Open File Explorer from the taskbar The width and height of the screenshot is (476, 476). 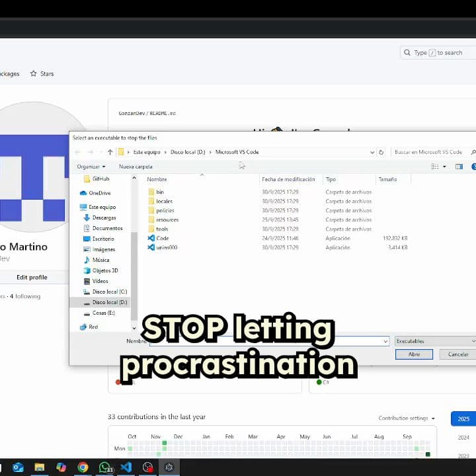pyautogui.click(x=39, y=467)
